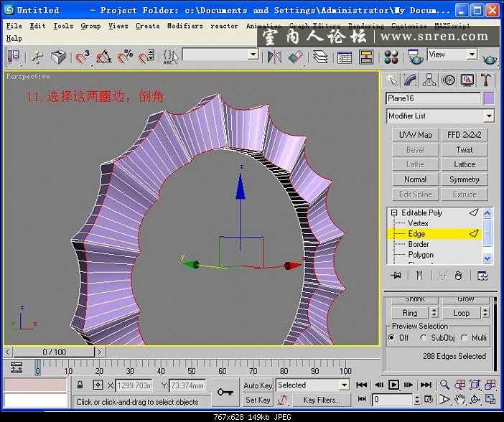Choose the SubObj preview selection option

pos(424,338)
